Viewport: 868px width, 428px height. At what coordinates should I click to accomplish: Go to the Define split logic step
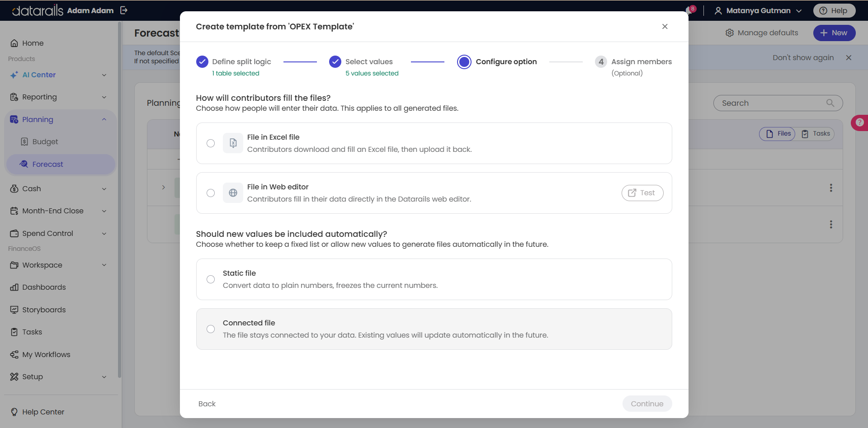[234, 66]
